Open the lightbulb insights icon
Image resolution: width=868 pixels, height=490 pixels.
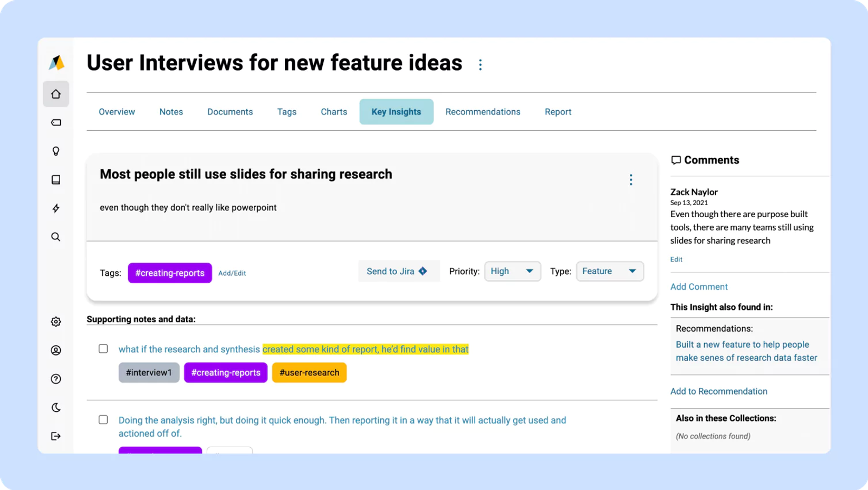tap(56, 151)
